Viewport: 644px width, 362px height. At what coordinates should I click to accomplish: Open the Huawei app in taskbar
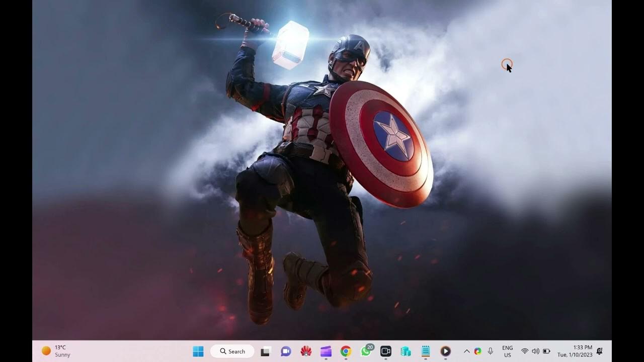(x=306, y=351)
